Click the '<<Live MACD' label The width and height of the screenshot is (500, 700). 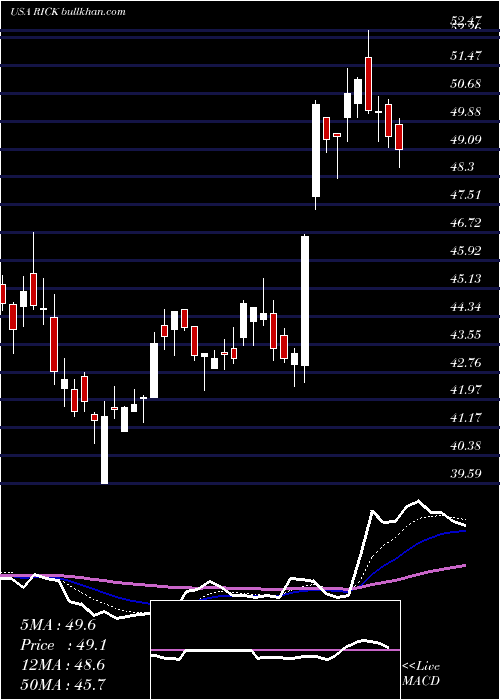point(421,674)
